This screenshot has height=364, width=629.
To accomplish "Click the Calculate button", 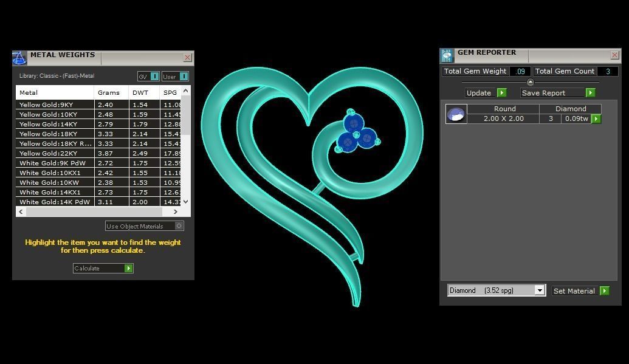I will [x=103, y=268].
